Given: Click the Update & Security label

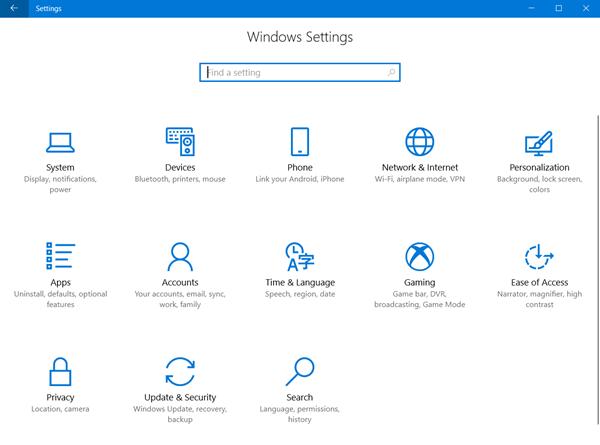Looking at the screenshot, I should (180, 398).
